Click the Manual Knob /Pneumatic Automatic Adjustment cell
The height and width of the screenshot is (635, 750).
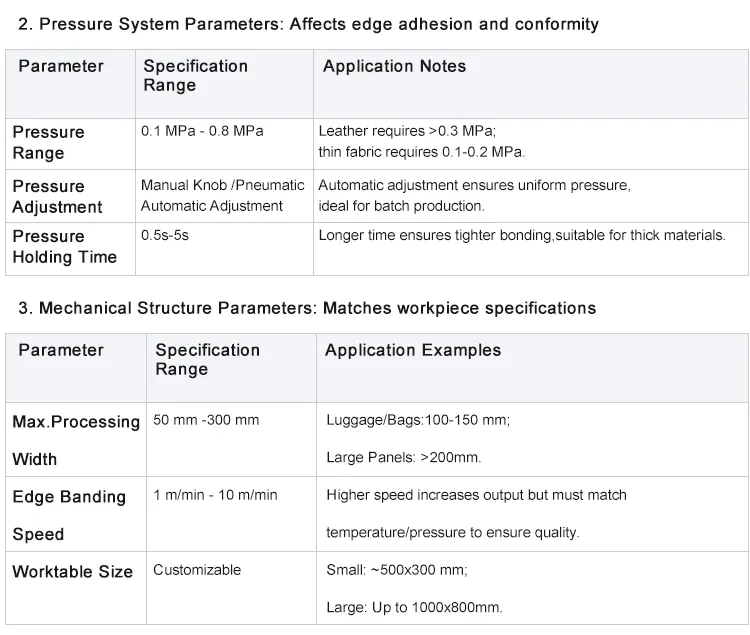pyautogui.click(x=222, y=195)
